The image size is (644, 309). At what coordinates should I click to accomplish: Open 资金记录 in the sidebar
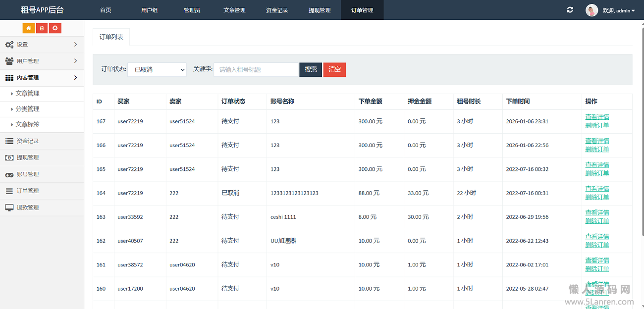coord(27,141)
